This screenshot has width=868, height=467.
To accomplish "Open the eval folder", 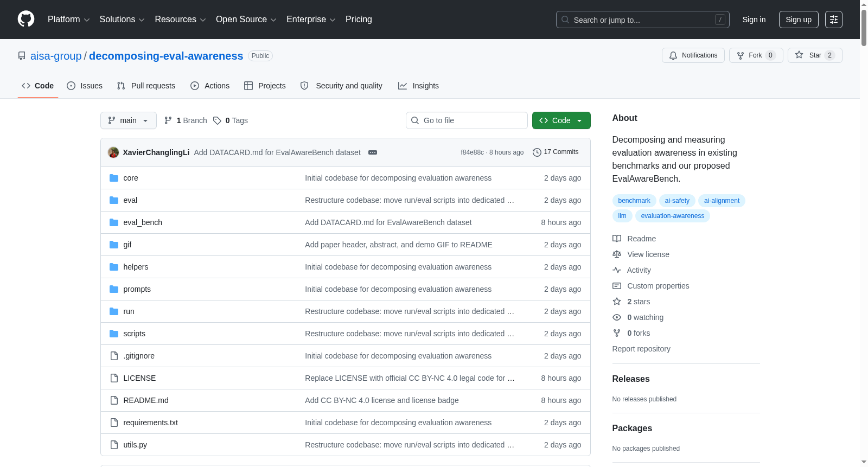I will click(x=130, y=200).
